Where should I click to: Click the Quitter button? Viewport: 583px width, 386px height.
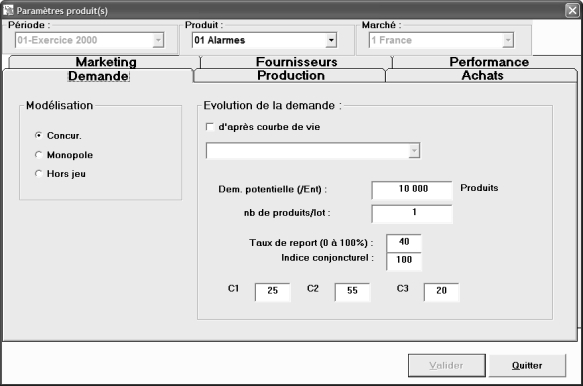(x=527, y=366)
